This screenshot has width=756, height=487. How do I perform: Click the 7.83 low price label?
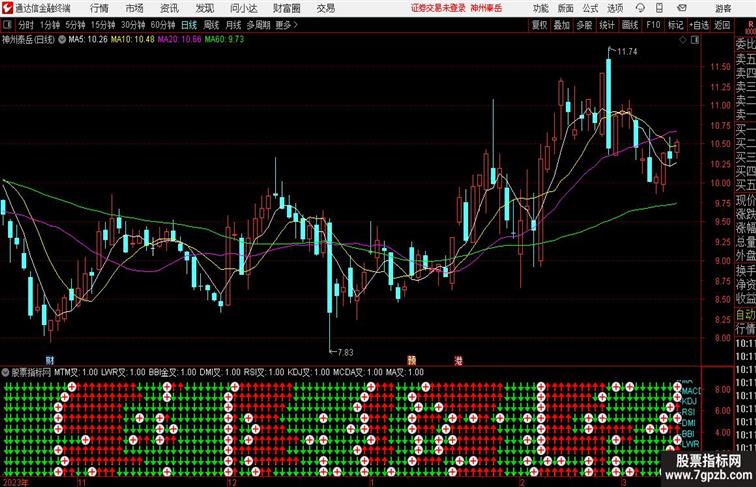pyautogui.click(x=345, y=352)
